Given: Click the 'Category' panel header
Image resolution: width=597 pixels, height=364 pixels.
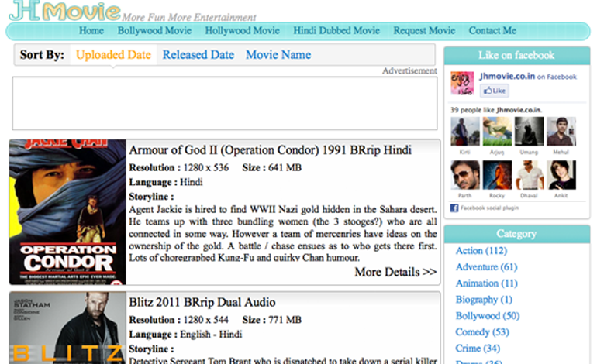Looking at the screenshot, I should (x=516, y=234).
